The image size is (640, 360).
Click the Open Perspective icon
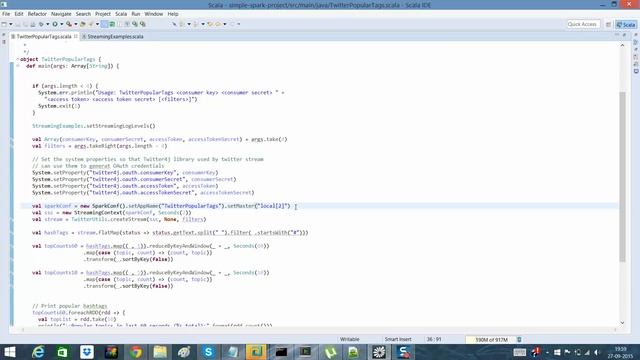[x=608, y=24]
